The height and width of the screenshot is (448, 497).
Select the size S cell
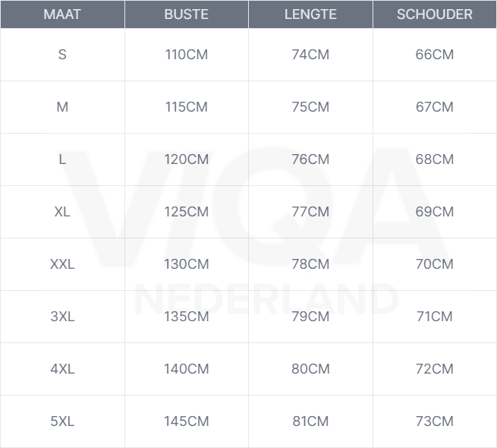(x=62, y=55)
